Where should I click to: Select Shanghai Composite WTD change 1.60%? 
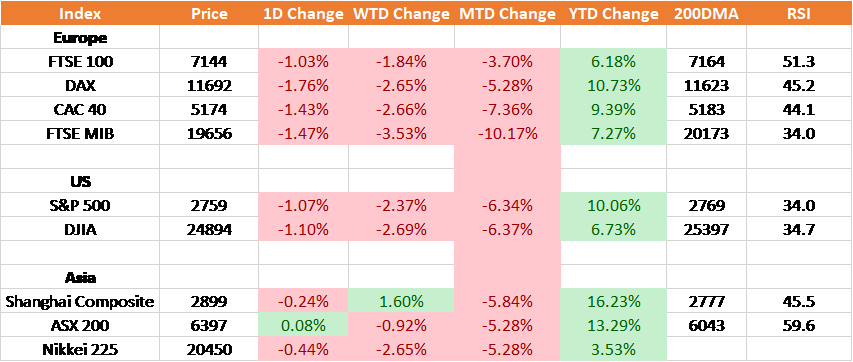pos(401,301)
